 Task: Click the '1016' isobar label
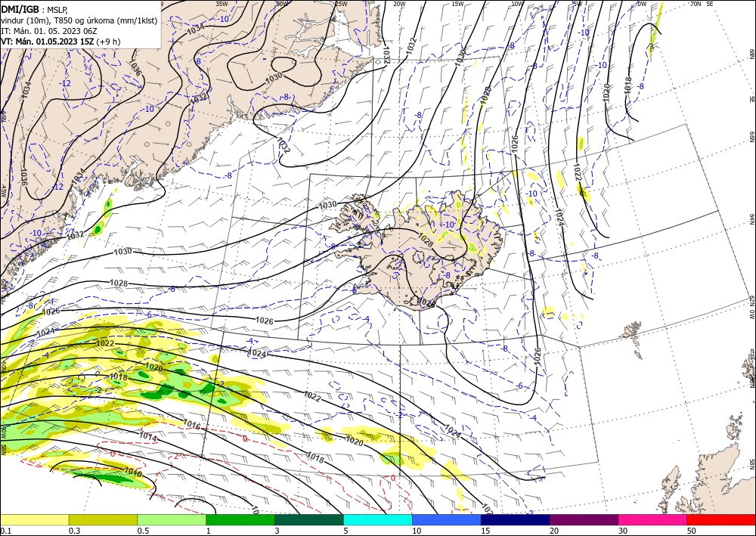[192, 425]
